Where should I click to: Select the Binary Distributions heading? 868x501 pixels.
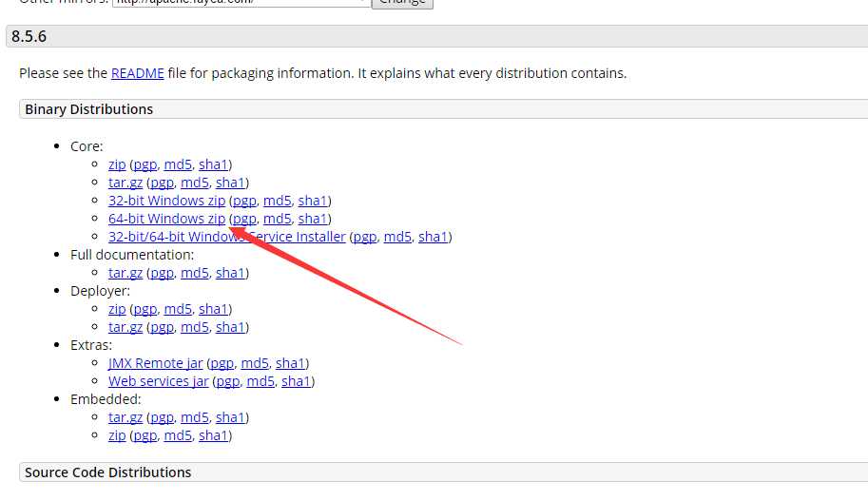click(x=88, y=109)
